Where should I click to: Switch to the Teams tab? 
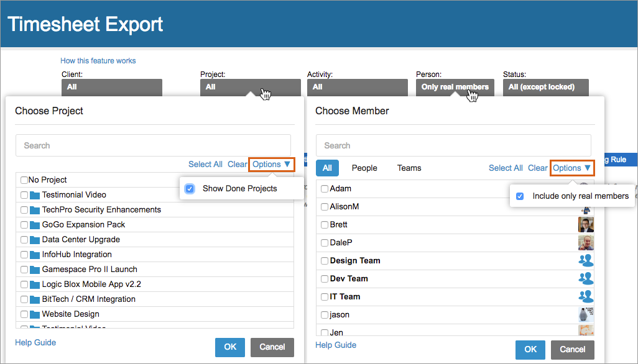409,168
